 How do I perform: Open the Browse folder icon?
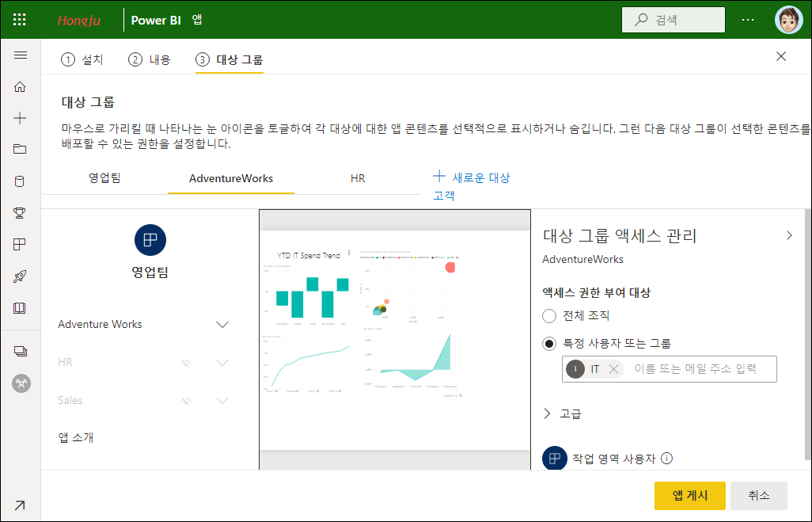20,149
